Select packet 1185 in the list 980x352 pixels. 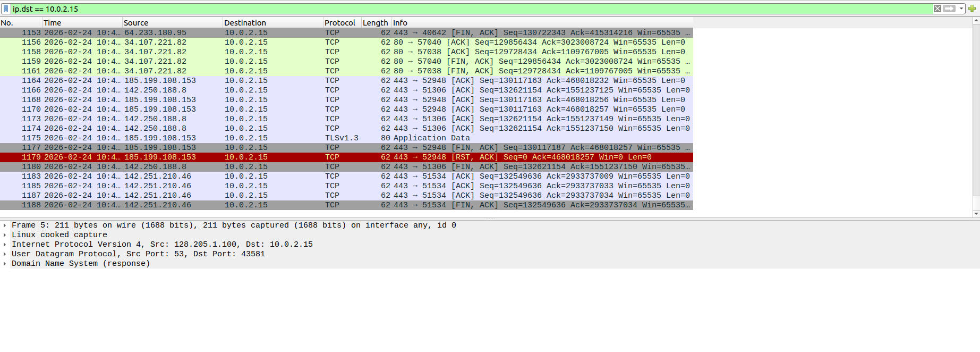346,186
